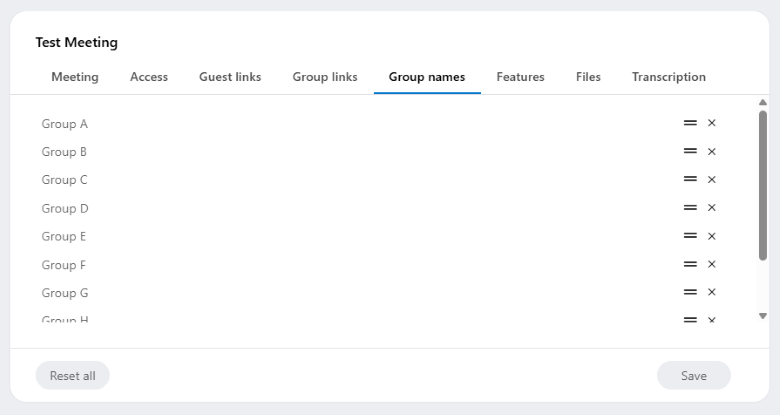Select the Group links tab
This screenshot has height=415, width=780.
pos(325,77)
